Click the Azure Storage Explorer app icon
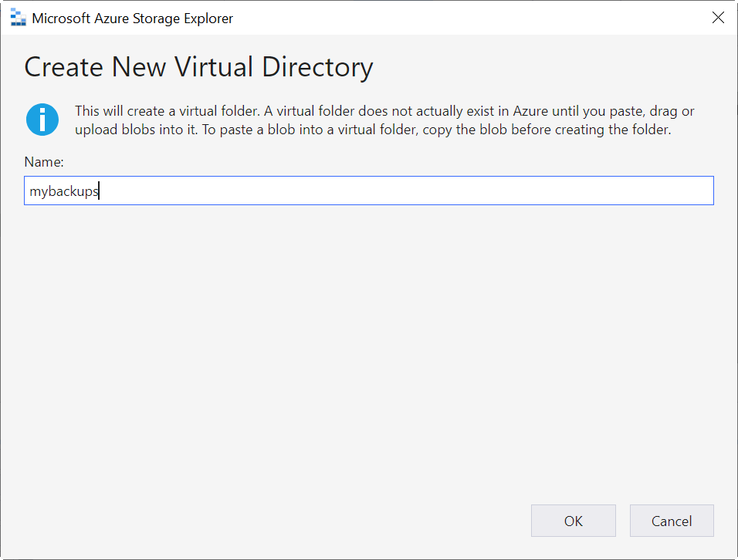This screenshot has height=560, width=738. coord(18,18)
